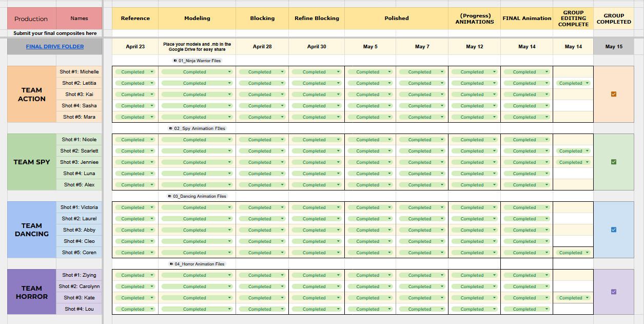
Task: Select the Shot #3: Abby name cell
Action: click(79, 230)
